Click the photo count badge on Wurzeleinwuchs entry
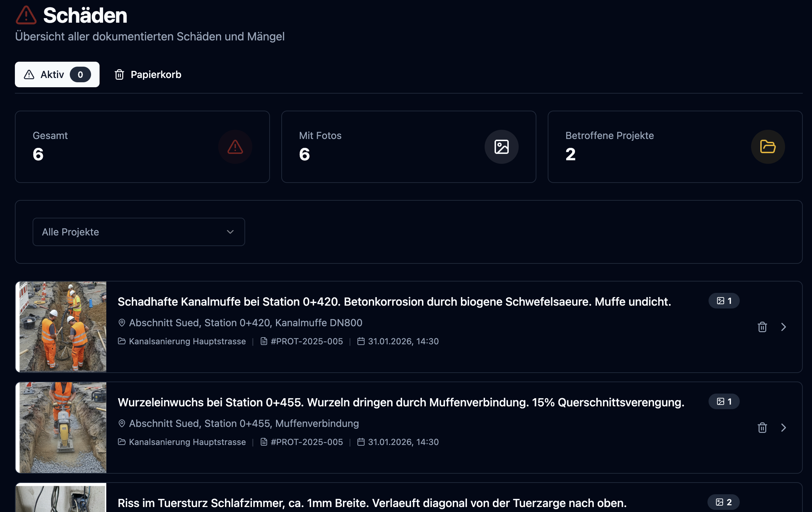This screenshot has width=812, height=512. click(x=724, y=401)
